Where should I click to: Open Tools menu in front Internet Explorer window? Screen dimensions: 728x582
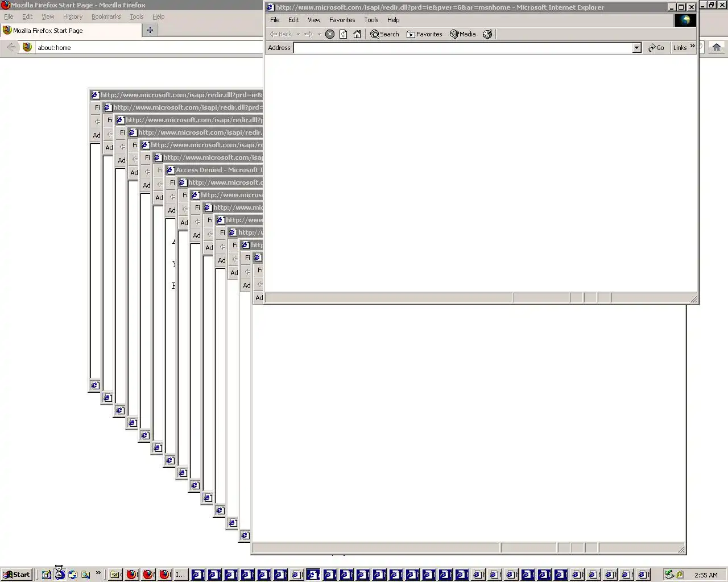[371, 20]
